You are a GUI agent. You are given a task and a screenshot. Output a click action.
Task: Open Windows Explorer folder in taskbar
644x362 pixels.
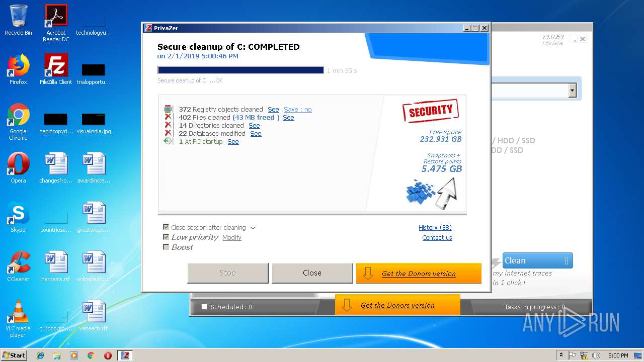57,355
